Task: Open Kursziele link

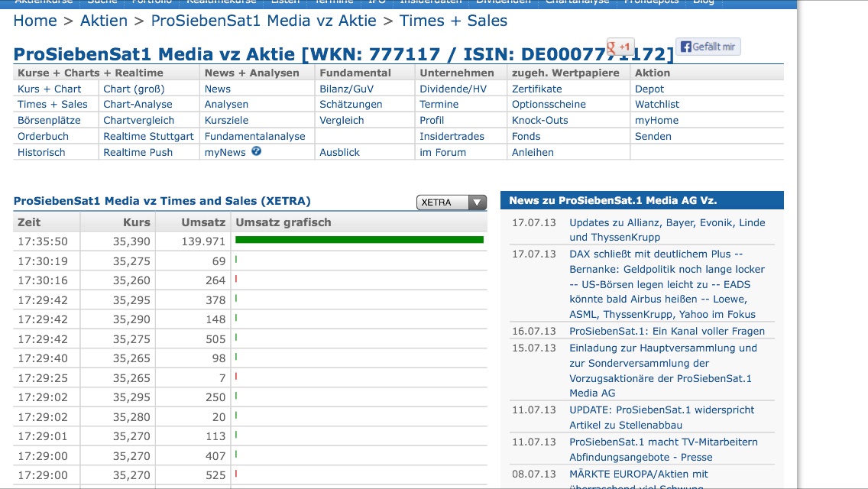Action: (x=226, y=120)
